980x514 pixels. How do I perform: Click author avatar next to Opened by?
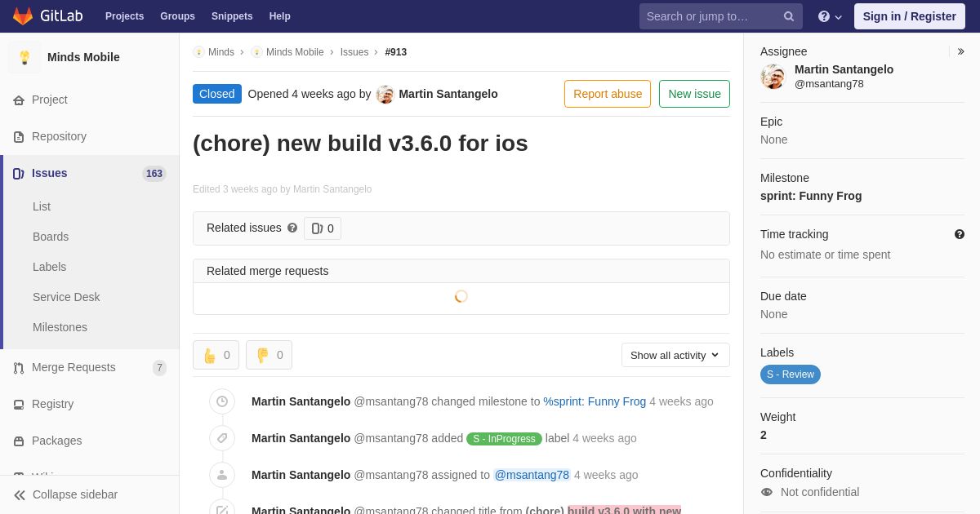coord(385,95)
